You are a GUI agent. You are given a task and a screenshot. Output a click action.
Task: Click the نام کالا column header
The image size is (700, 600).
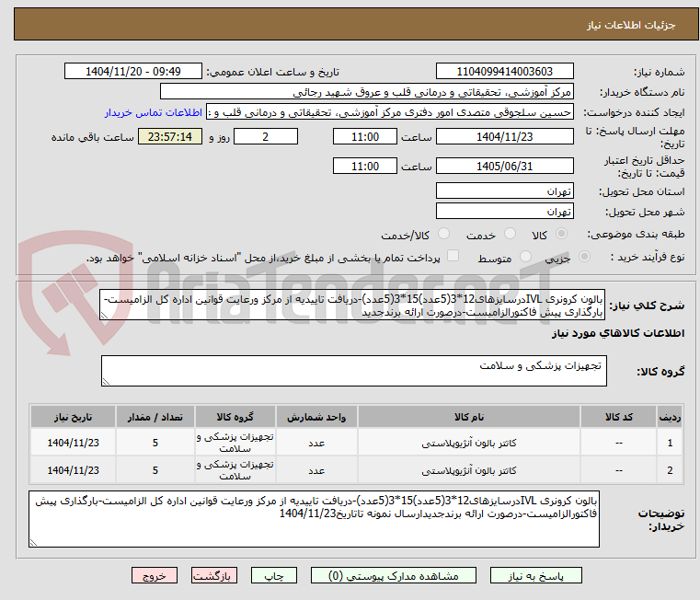469,417
